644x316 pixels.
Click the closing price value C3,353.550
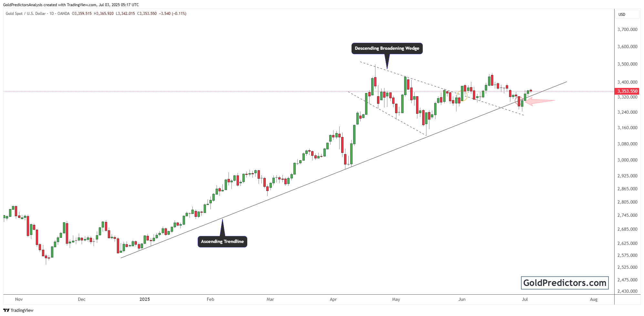(x=147, y=14)
